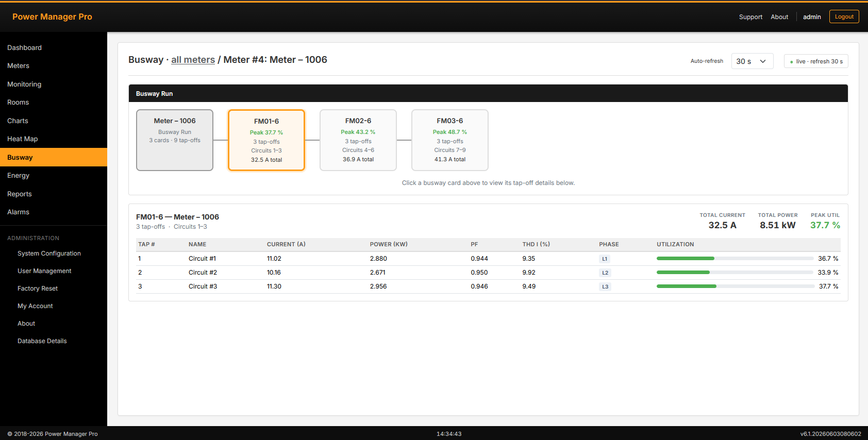The width and height of the screenshot is (868, 440).
Task: Click power value 2.671
Action: (378, 273)
